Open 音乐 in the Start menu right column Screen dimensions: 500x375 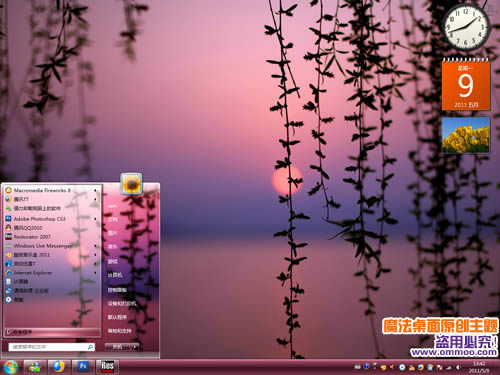pos(113,247)
